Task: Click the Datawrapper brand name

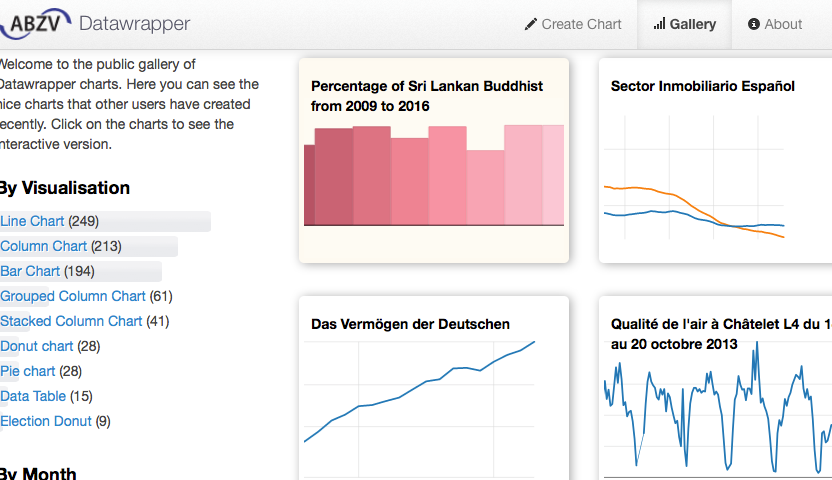Action: pos(134,23)
